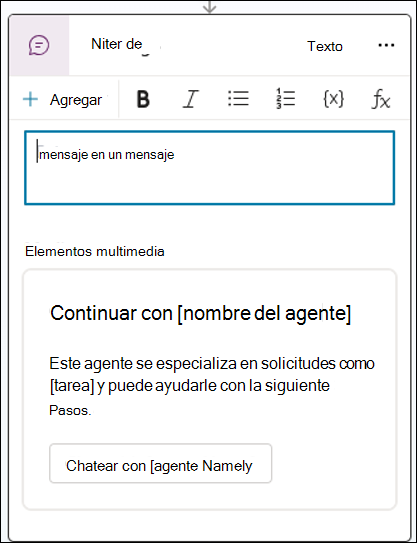
Task: Insert a numbered list
Action: point(285,99)
